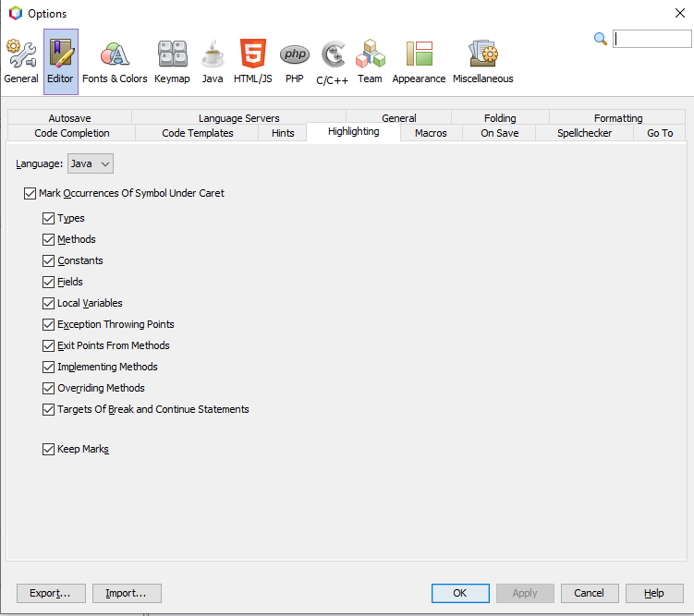
Task: Switch to the Code Templates tab
Action: click(197, 133)
